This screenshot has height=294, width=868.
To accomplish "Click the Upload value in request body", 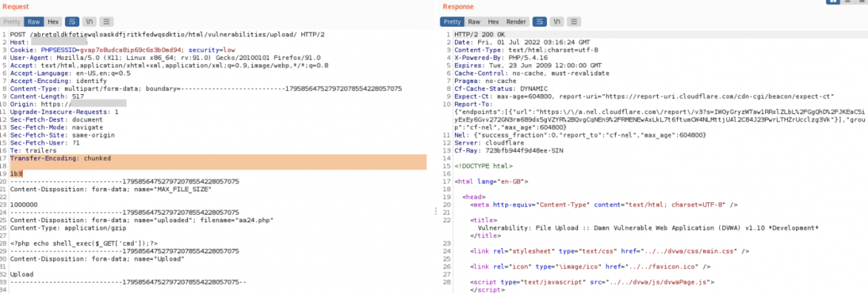I will 21,275.
